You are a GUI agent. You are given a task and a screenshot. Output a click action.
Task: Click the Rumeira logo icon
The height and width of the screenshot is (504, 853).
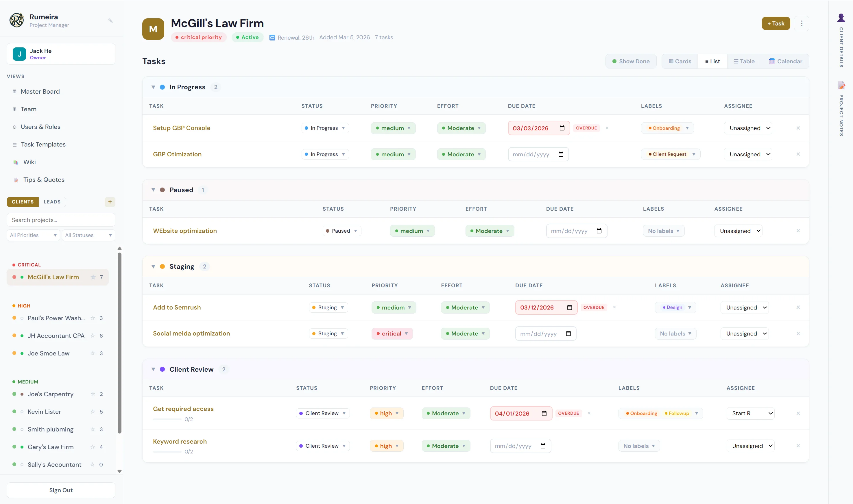pyautogui.click(x=16, y=20)
